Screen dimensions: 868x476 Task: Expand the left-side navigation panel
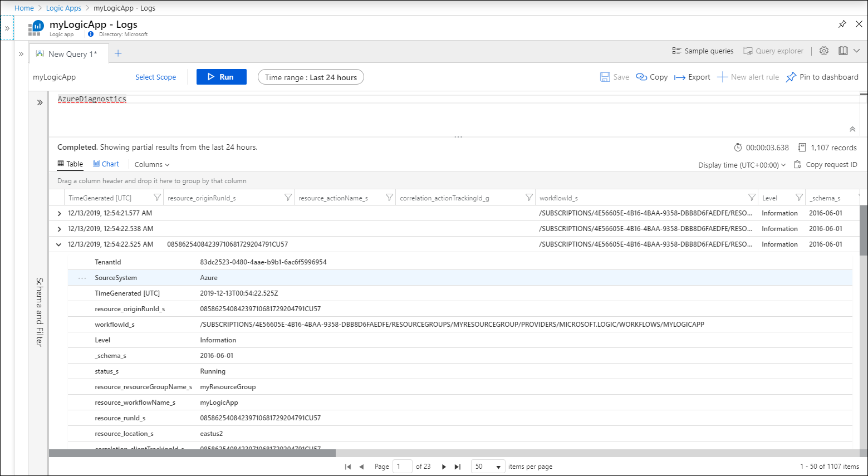7,28
